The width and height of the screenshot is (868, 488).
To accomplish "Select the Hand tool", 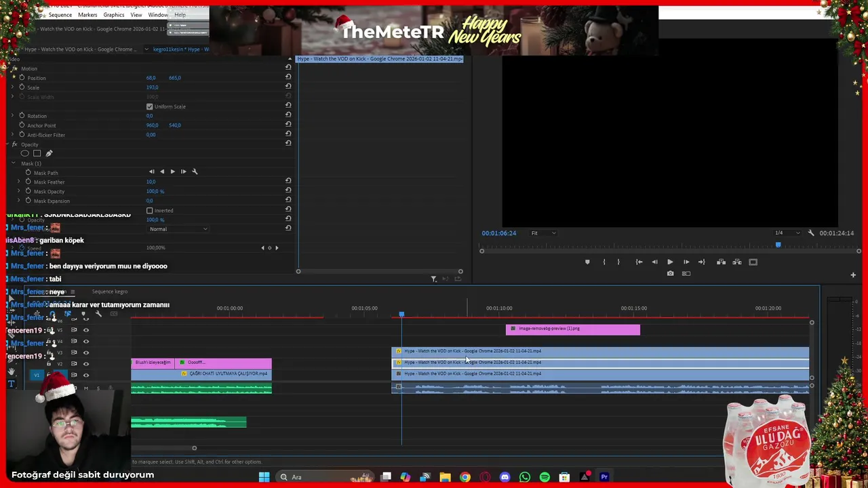I will click(11, 371).
